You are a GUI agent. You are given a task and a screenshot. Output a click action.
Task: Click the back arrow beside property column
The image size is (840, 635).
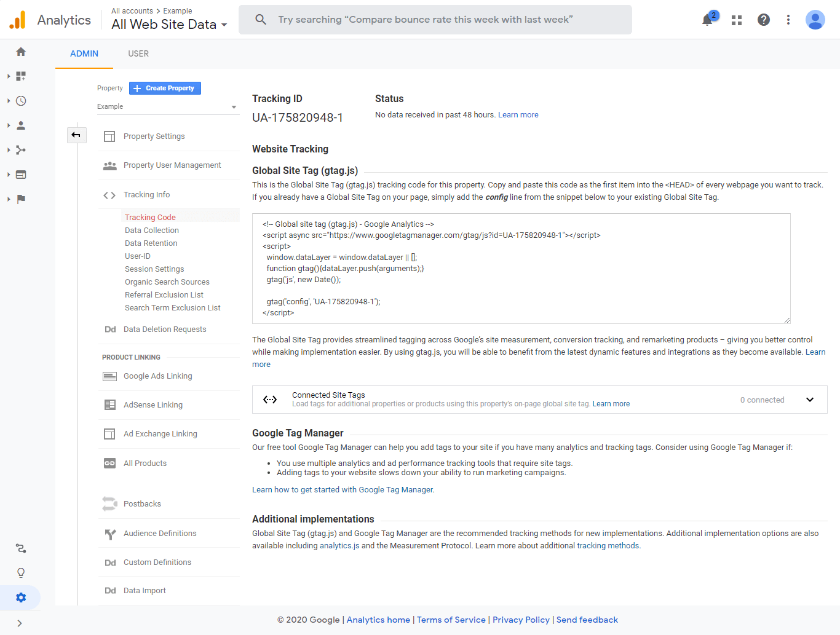pos(76,135)
